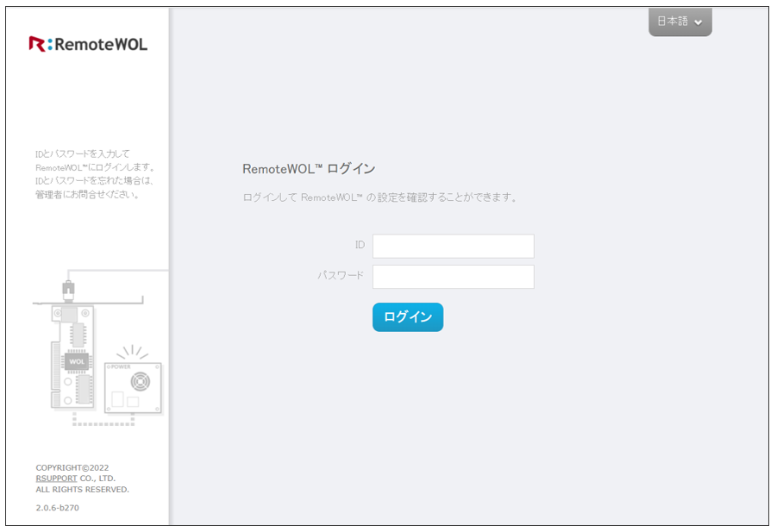Click the 'RemoteWOL™ ログイン' heading
The width and height of the screenshot is (777, 532).
[309, 169]
